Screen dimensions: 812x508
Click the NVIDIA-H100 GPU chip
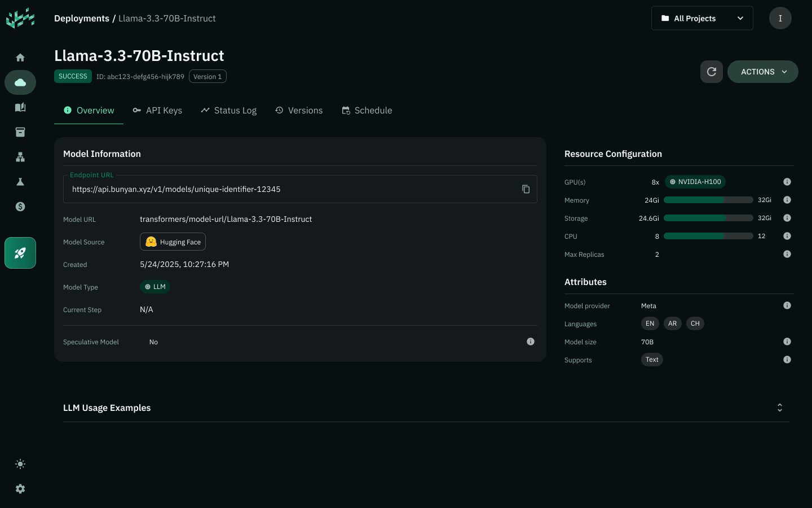[x=695, y=182]
